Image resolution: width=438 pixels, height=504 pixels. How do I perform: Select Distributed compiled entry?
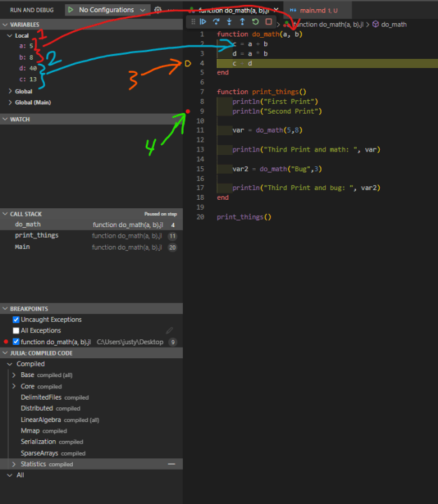click(50, 408)
